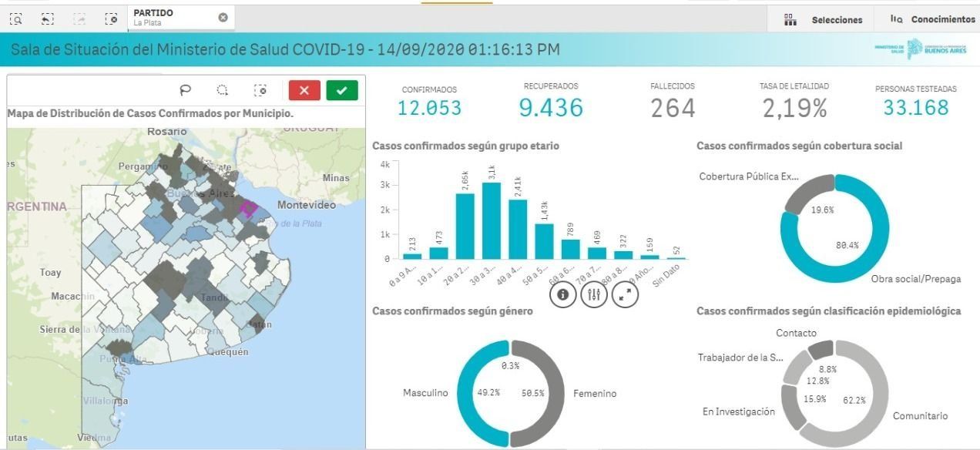Open the smart search selections tool
The width and height of the screenshot is (980, 450).
click(15, 18)
